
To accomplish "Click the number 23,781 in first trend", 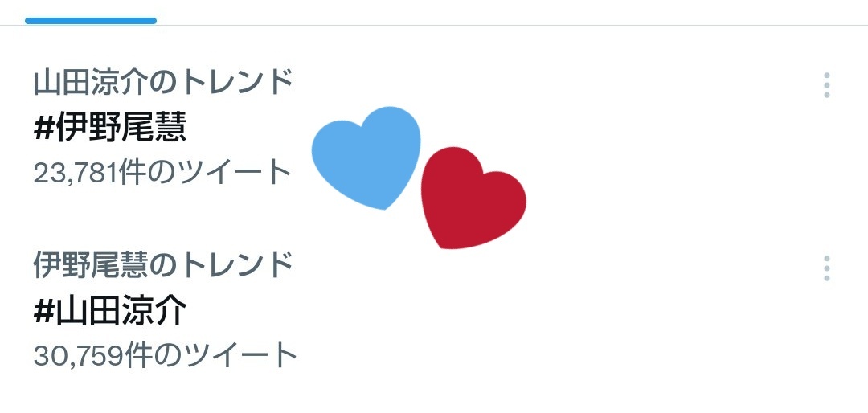I will point(76,174).
